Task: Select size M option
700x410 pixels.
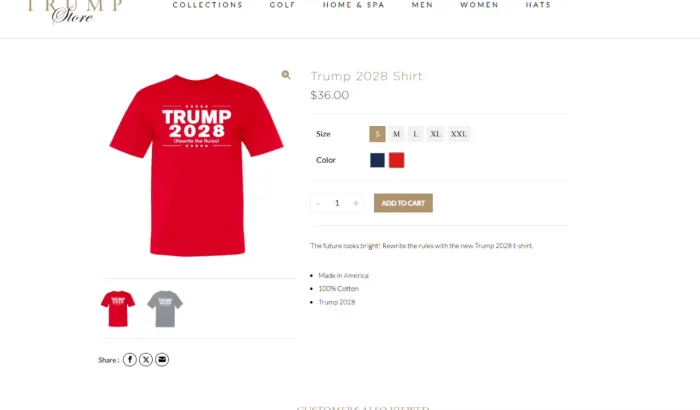Action: coord(396,134)
